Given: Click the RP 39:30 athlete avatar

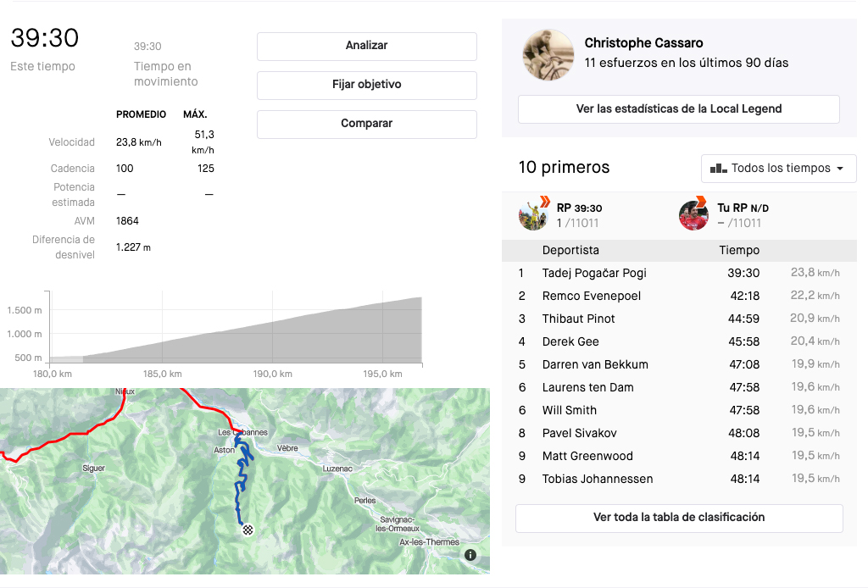Looking at the screenshot, I should pyautogui.click(x=534, y=214).
